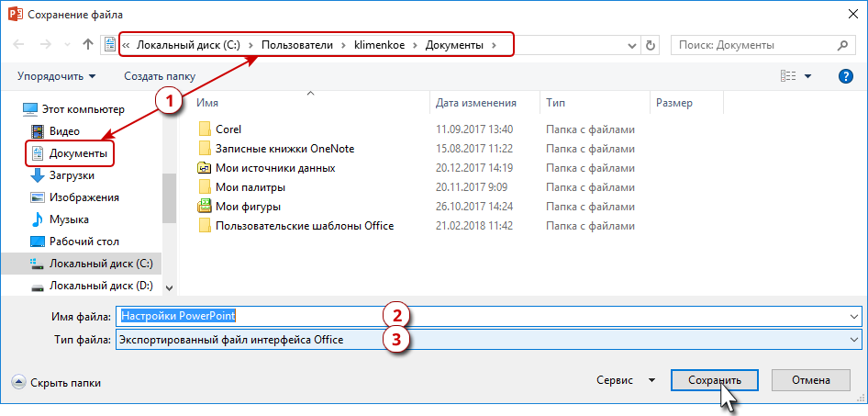Image resolution: width=868 pixels, height=416 pixels.
Task: Click Документы segment in address breadcrumb
Action: (x=454, y=45)
